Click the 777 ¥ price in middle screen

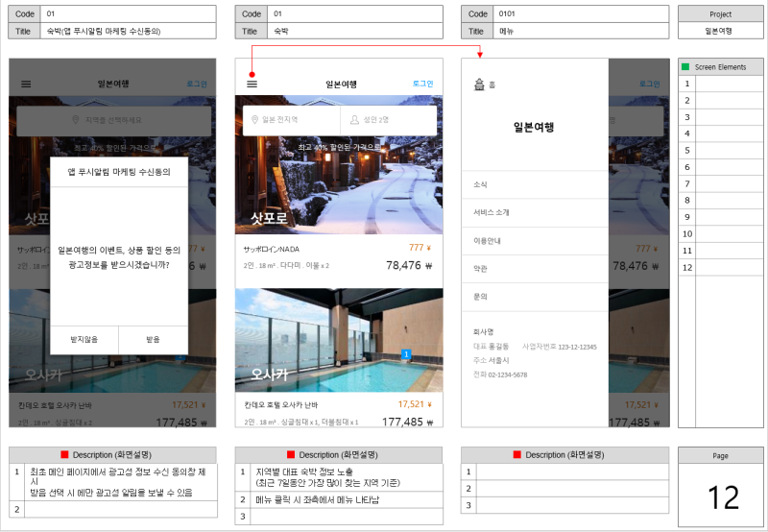coord(420,248)
